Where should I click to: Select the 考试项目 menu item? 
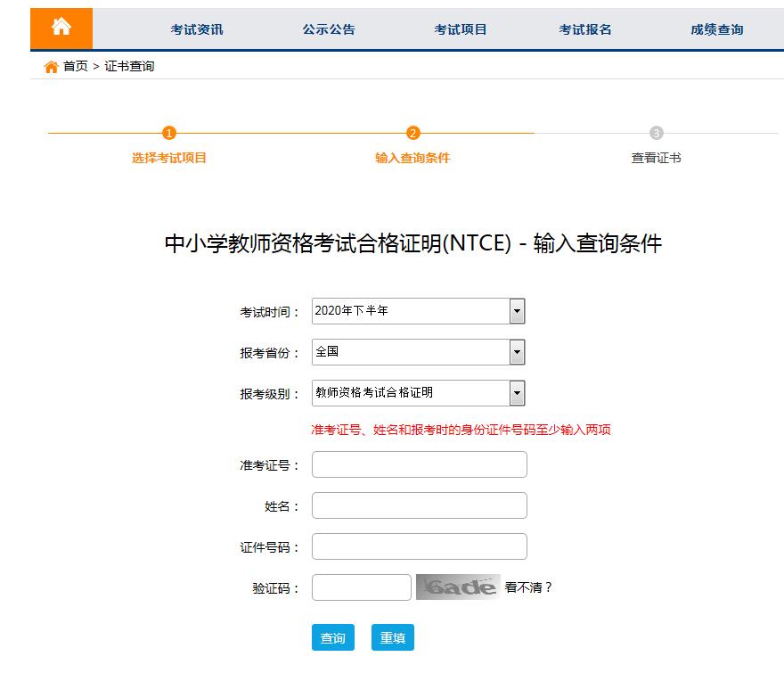pyautogui.click(x=458, y=28)
